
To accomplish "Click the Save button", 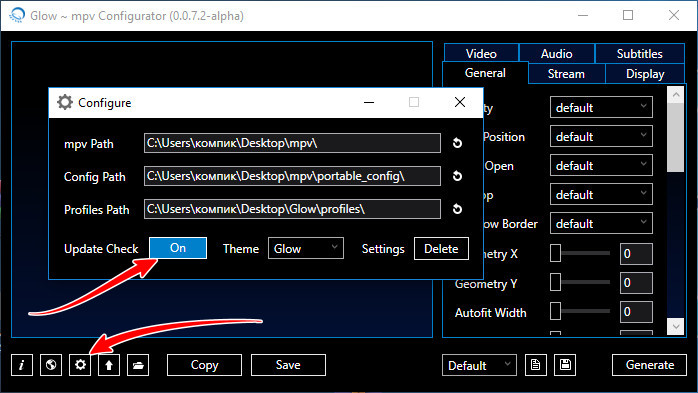I will (288, 365).
